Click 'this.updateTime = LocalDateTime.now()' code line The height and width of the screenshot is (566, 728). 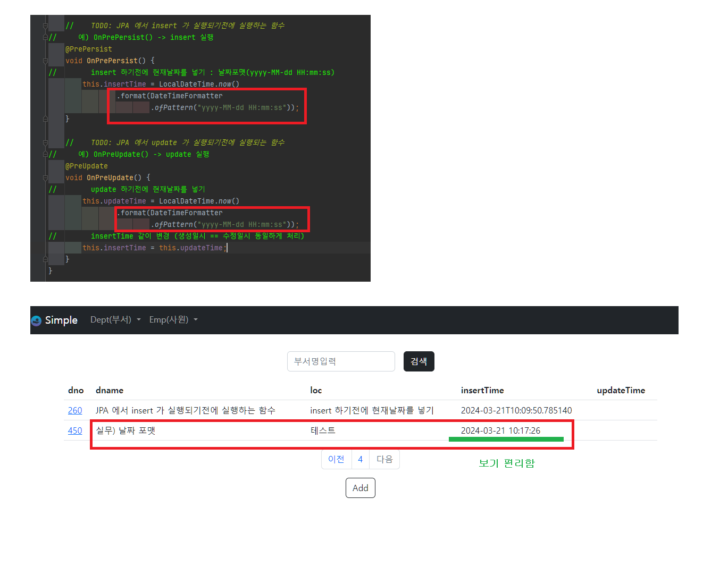161,201
